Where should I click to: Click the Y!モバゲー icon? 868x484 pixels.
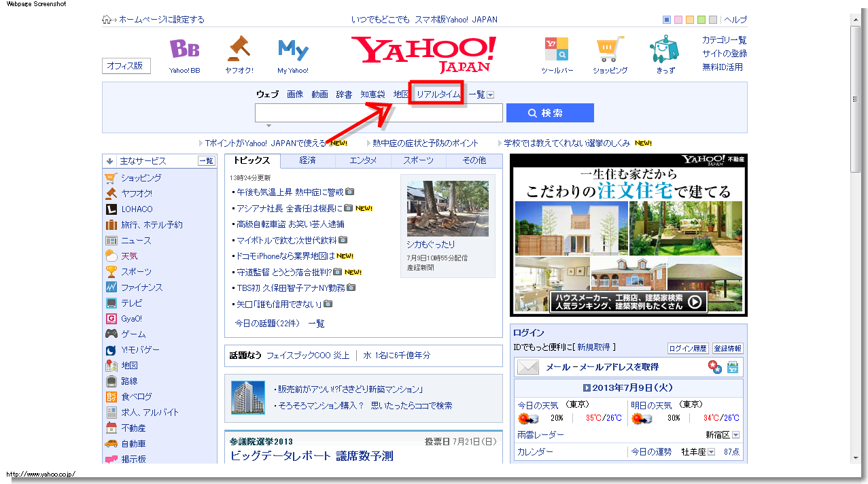coord(111,350)
